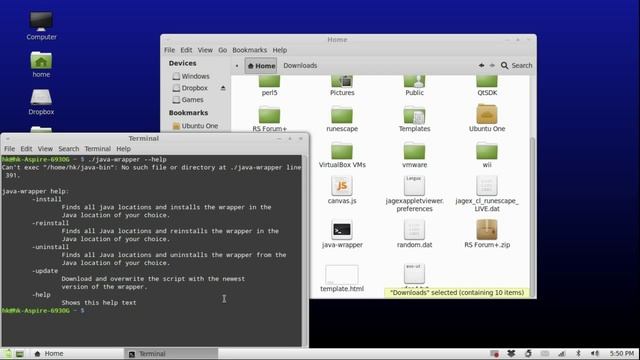Click the update manager tray icon
Image resolution: width=640 pixels, height=360 pixels.
click(528, 353)
